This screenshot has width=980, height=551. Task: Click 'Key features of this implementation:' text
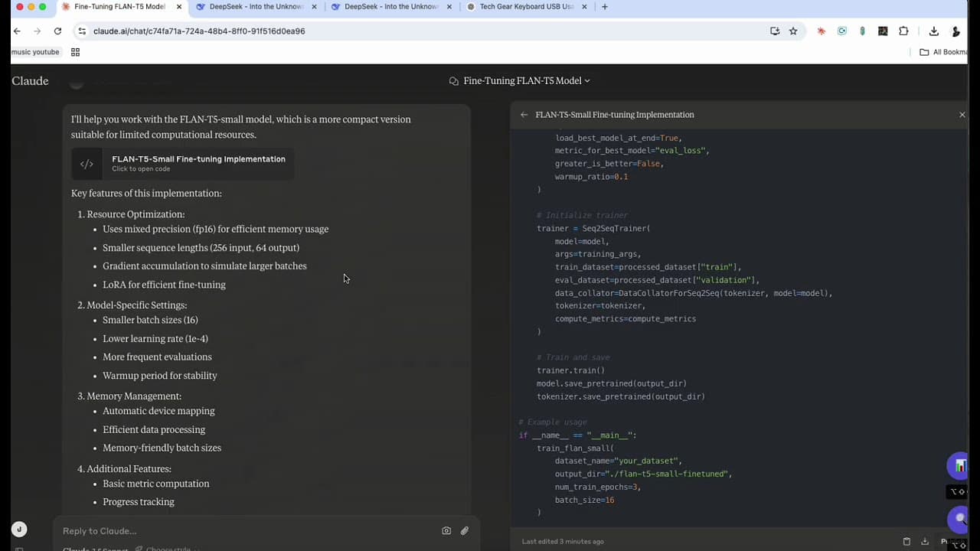(146, 193)
